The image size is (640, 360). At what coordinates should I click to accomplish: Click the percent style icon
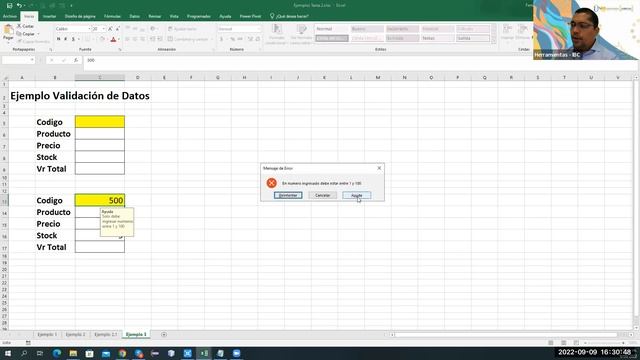[232, 39]
